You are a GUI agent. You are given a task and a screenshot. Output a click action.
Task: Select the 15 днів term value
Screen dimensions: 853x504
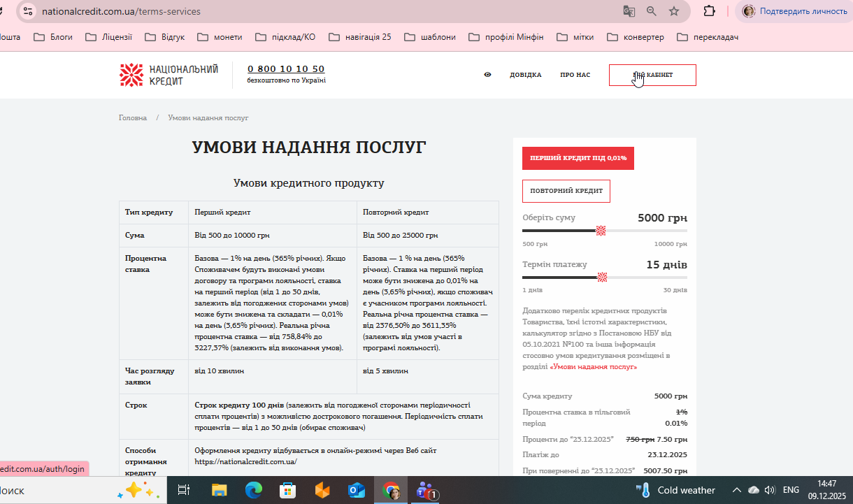point(666,265)
